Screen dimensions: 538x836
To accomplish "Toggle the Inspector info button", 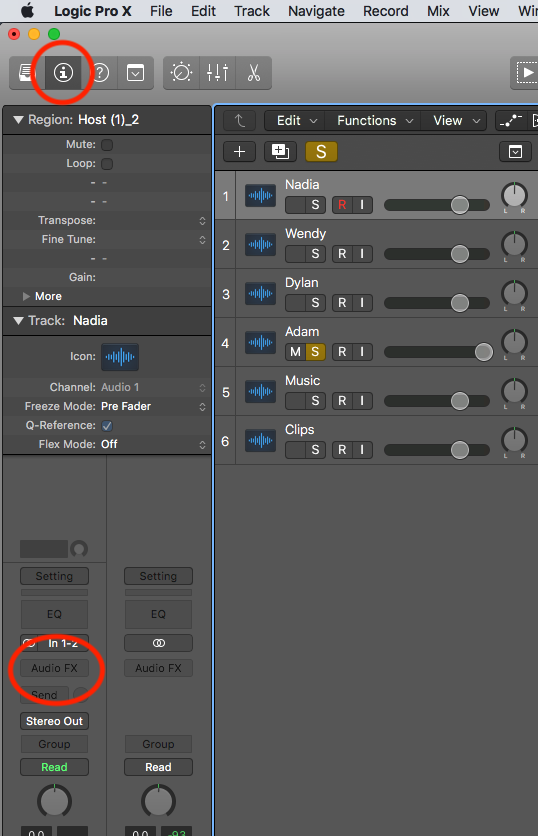I will pyautogui.click(x=63, y=73).
